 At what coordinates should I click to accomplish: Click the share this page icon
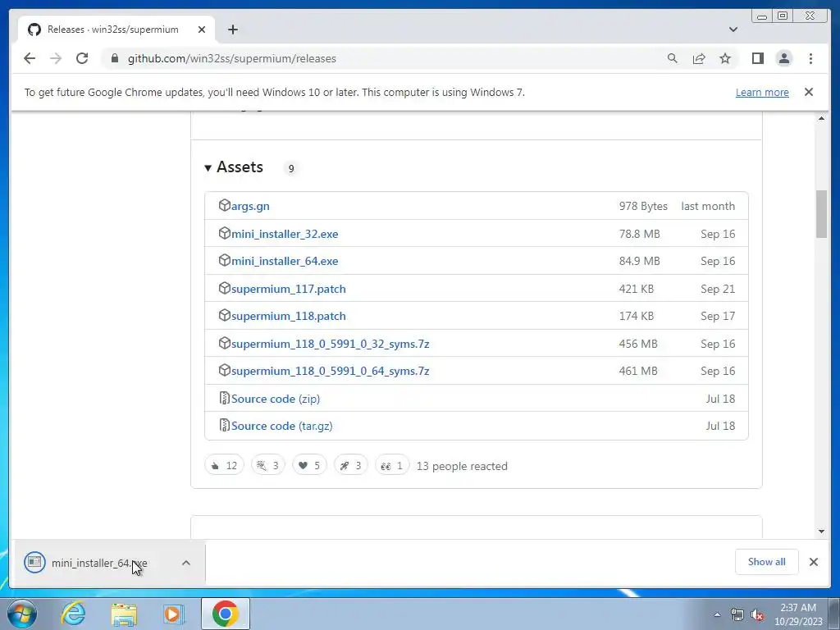pyautogui.click(x=699, y=58)
